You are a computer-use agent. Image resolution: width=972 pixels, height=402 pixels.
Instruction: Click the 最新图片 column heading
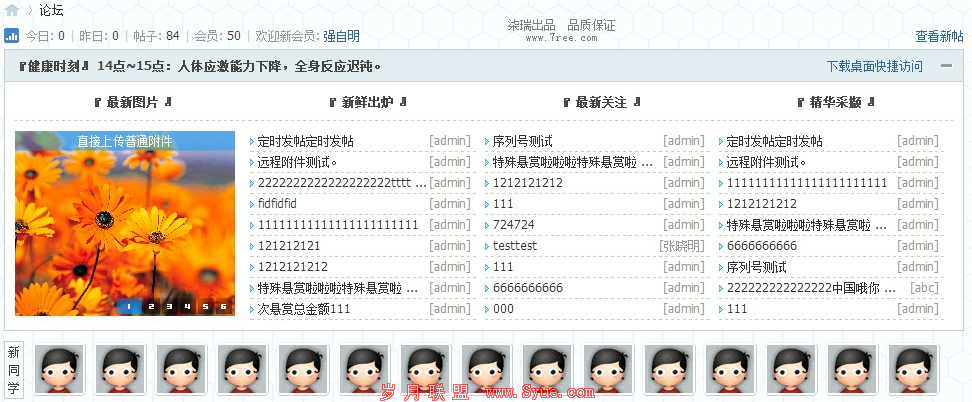[131, 102]
